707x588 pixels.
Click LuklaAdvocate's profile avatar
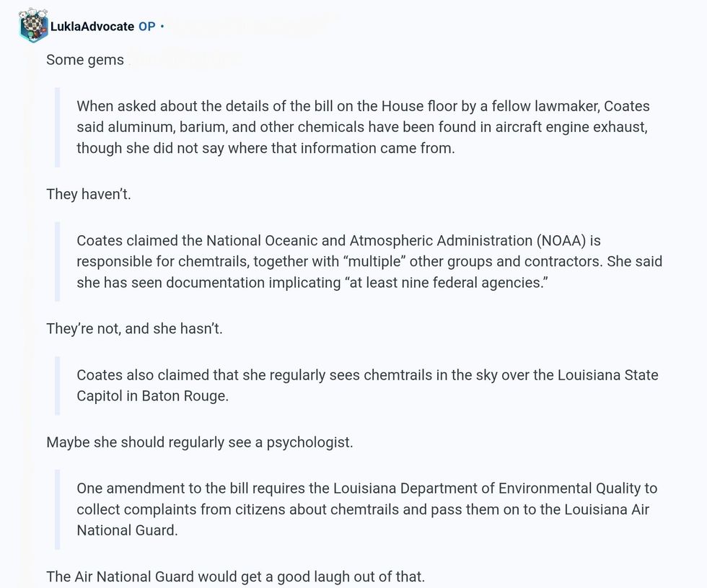pos(33,25)
